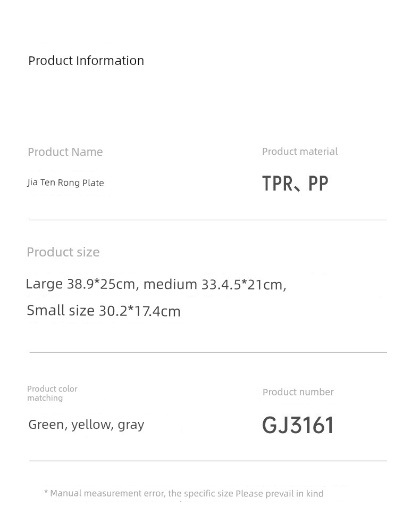Image resolution: width=420 pixels, height=514 pixels.
Task: Click the manual measurement error note
Action: [x=184, y=494]
